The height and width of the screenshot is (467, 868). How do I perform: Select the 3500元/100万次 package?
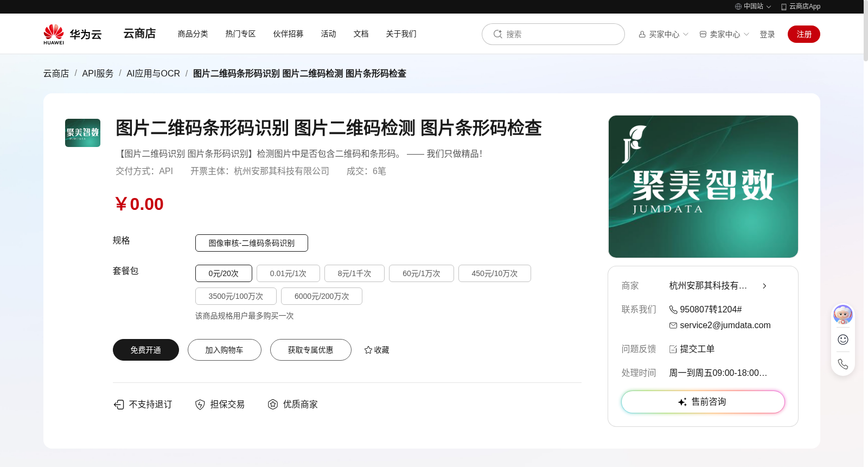[x=236, y=296]
